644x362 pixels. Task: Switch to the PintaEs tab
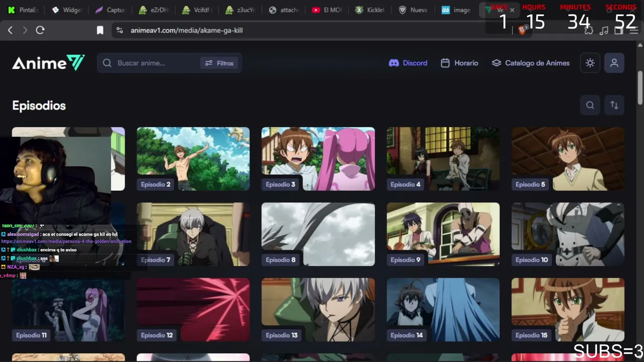pyautogui.click(x=23, y=10)
